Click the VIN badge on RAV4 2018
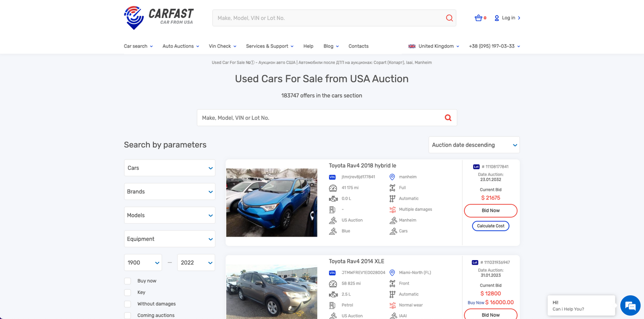The width and height of the screenshot is (644, 319). pyautogui.click(x=332, y=177)
